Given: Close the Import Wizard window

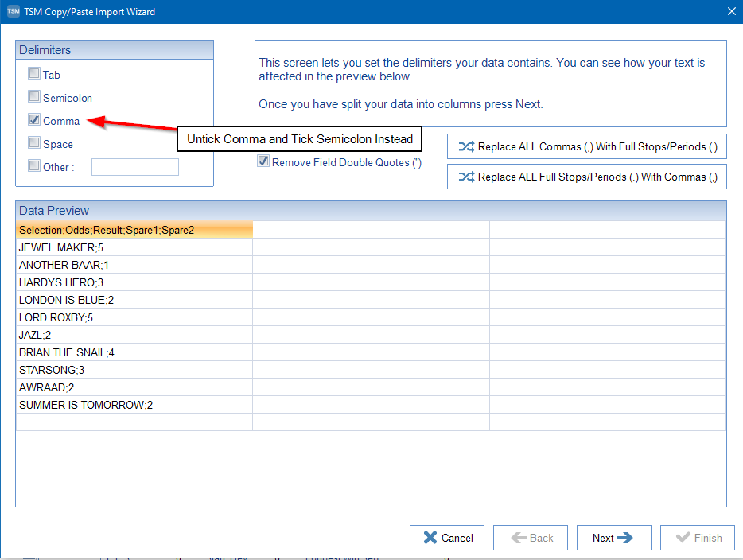Looking at the screenshot, I should point(731,11).
